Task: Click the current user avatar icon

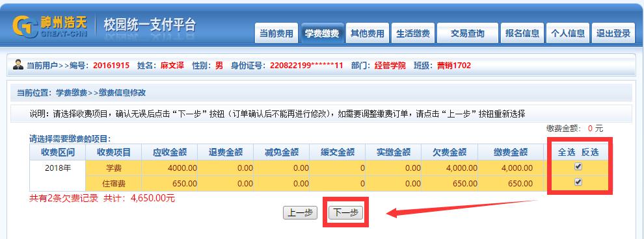Action: click(18, 64)
